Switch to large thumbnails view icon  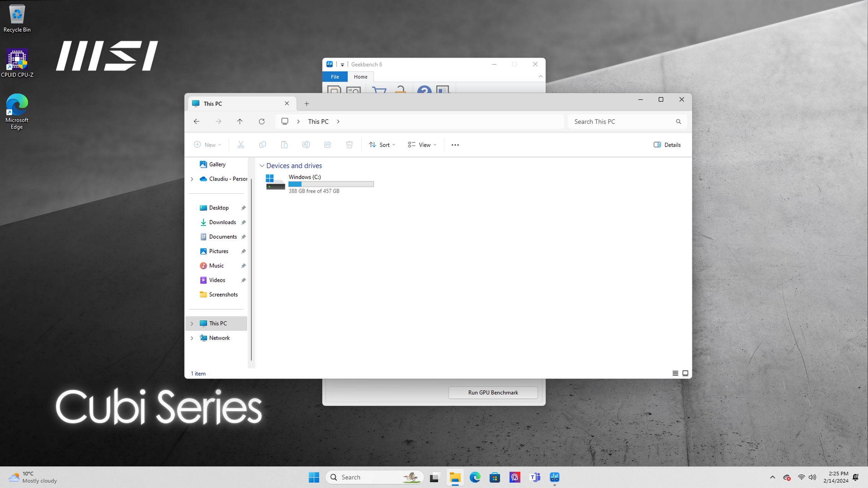click(x=685, y=373)
